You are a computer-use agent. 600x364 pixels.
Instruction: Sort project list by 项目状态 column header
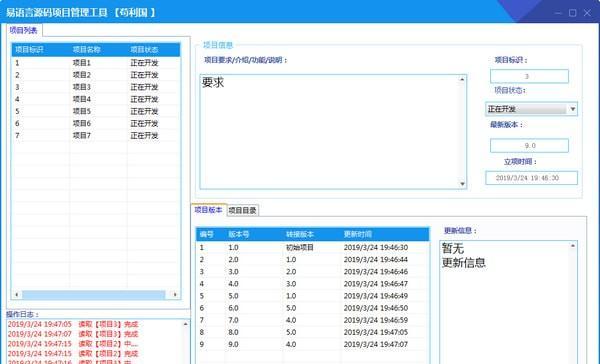153,50
